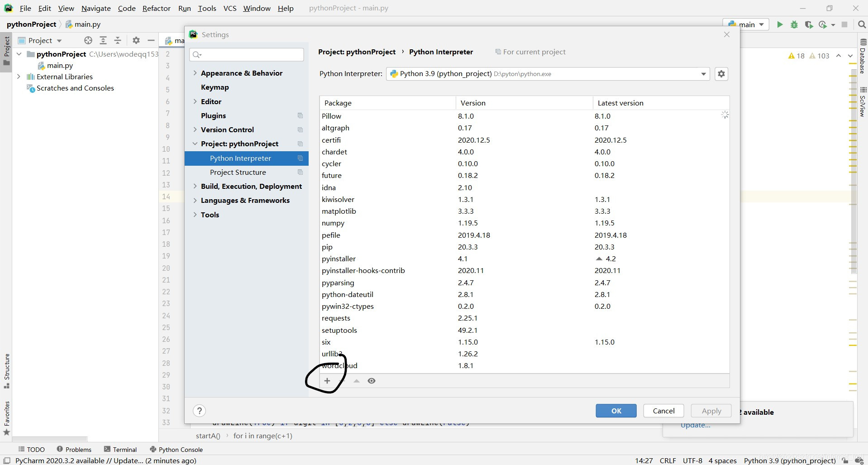Click the Python 3.9 interpreter in status bar
The width and height of the screenshot is (868, 465).
pyautogui.click(x=790, y=460)
